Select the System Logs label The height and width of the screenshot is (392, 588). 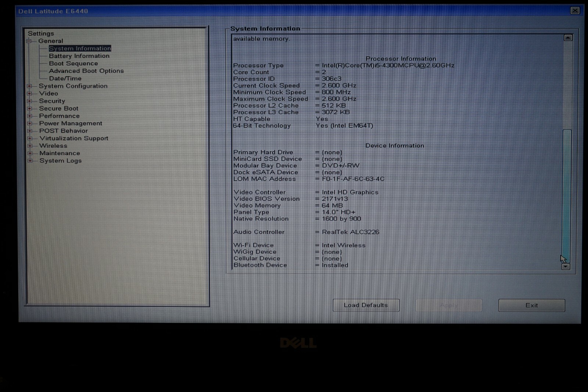pos(61,161)
